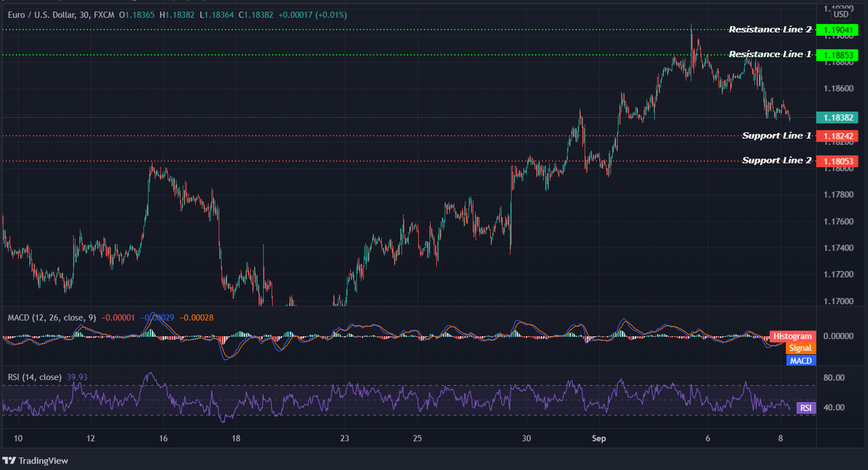Click the 0.00000 MACD scale label

coord(838,336)
